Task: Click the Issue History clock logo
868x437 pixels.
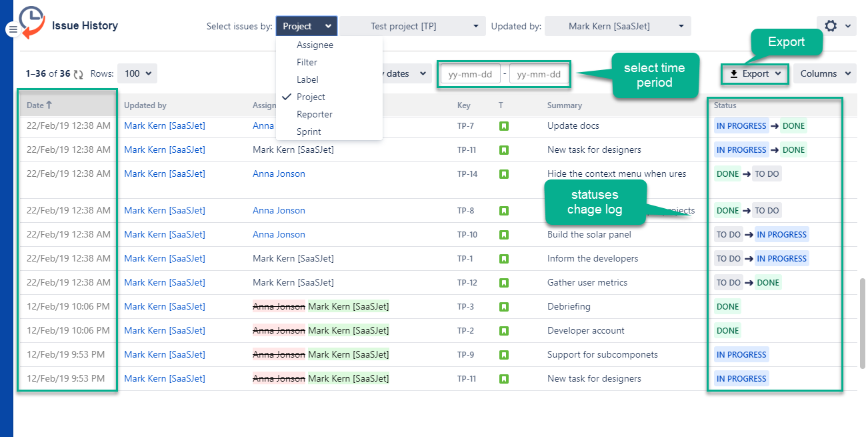Action: click(x=31, y=23)
